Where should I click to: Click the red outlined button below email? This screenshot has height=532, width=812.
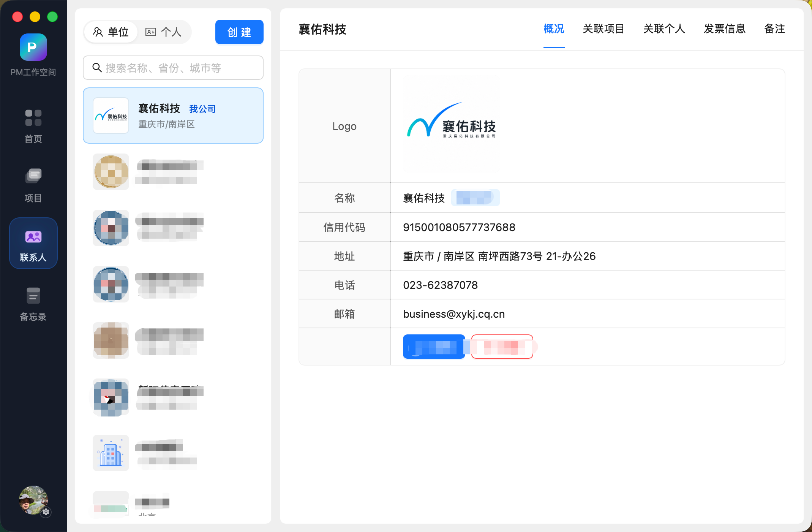point(502,347)
